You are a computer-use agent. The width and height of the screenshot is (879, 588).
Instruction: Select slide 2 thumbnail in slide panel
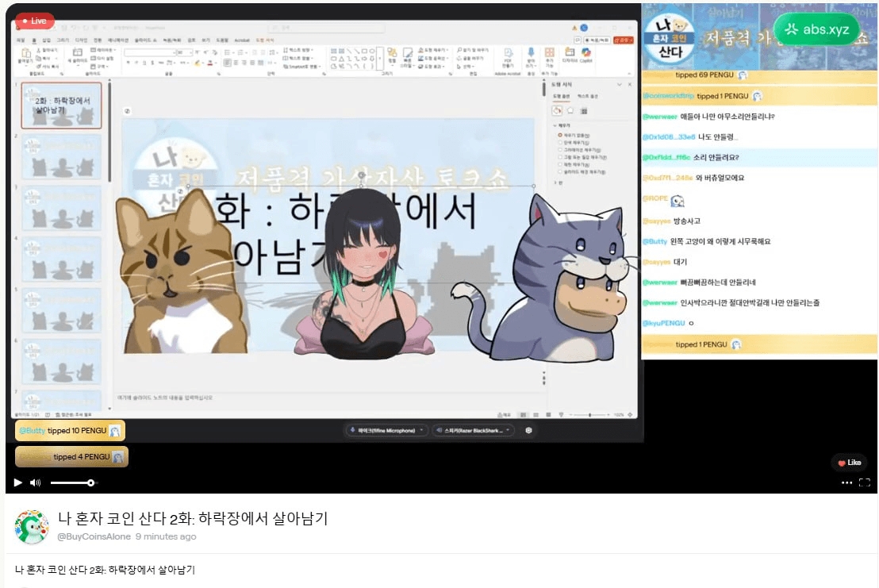(x=62, y=157)
